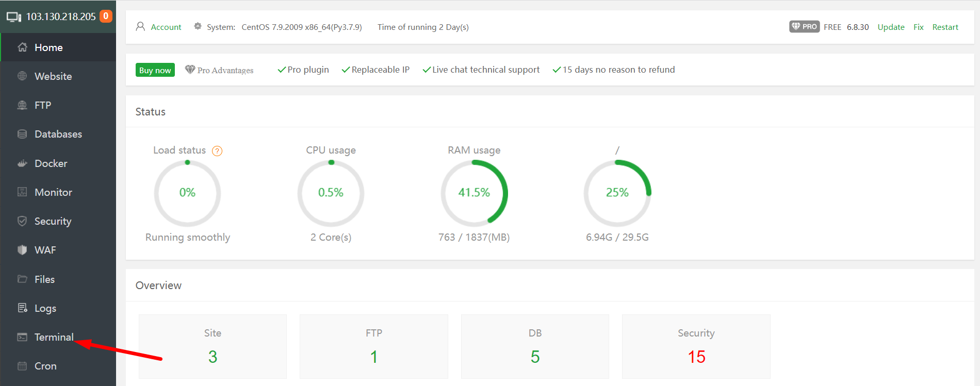Click the Databases stack icon in sidebar
The image size is (980, 386).
pos(22,134)
